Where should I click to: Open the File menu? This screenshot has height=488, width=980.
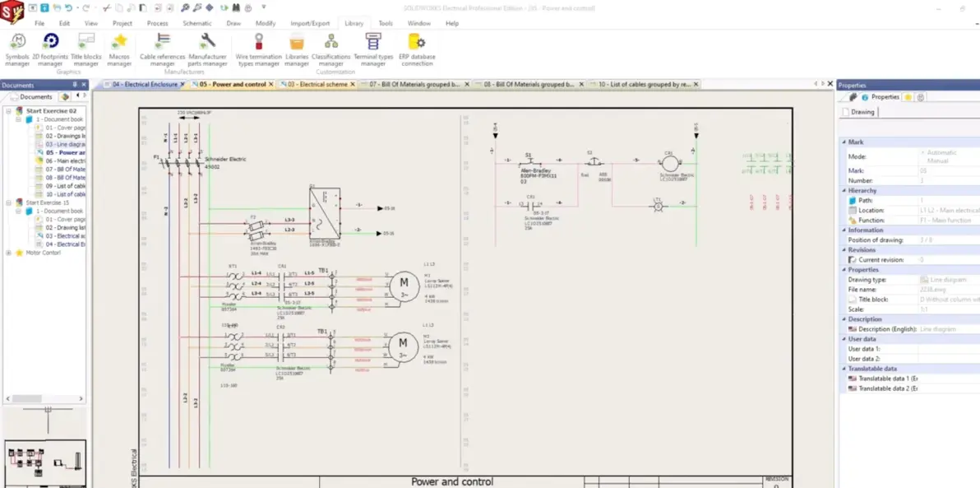(39, 23)
